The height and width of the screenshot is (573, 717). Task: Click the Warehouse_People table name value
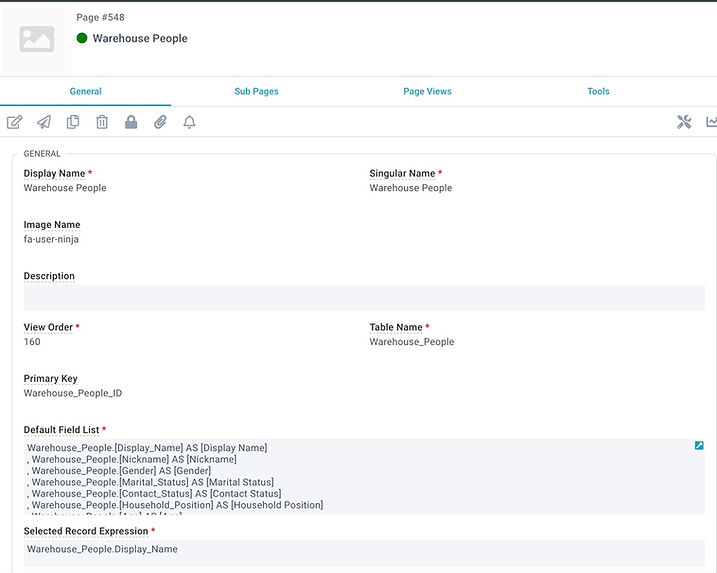(x=412, y=342)
